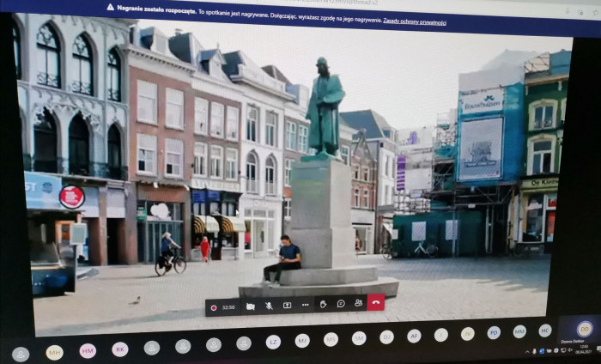Select participant avatar AF
Screen dimensions: 601x364
[414, 336]
